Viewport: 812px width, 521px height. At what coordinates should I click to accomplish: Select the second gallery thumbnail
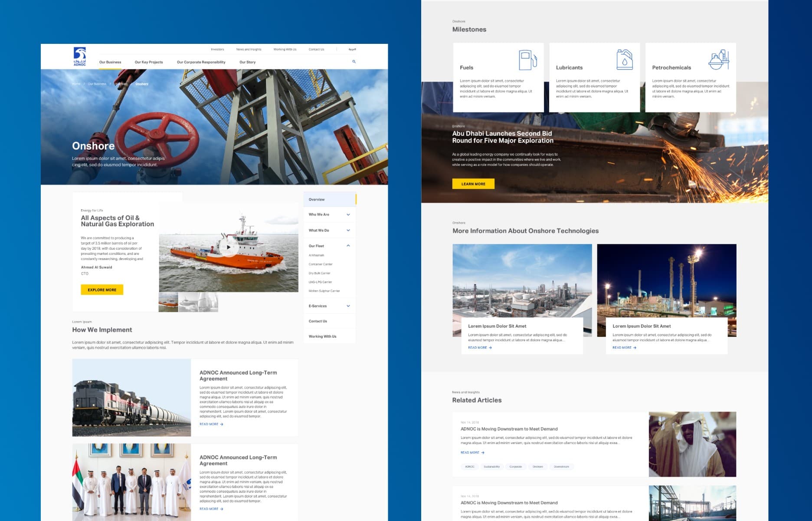(x=188, y=302)
